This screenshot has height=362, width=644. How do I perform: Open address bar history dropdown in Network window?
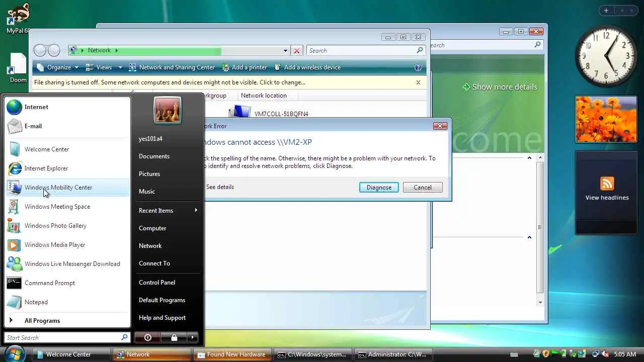[285, 51]
